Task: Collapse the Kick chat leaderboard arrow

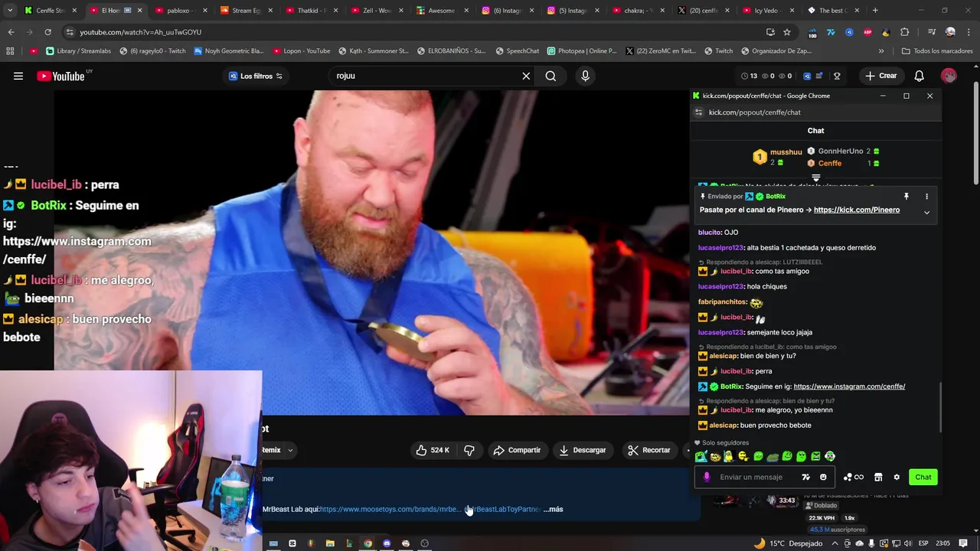Action: tap(816, 178)
